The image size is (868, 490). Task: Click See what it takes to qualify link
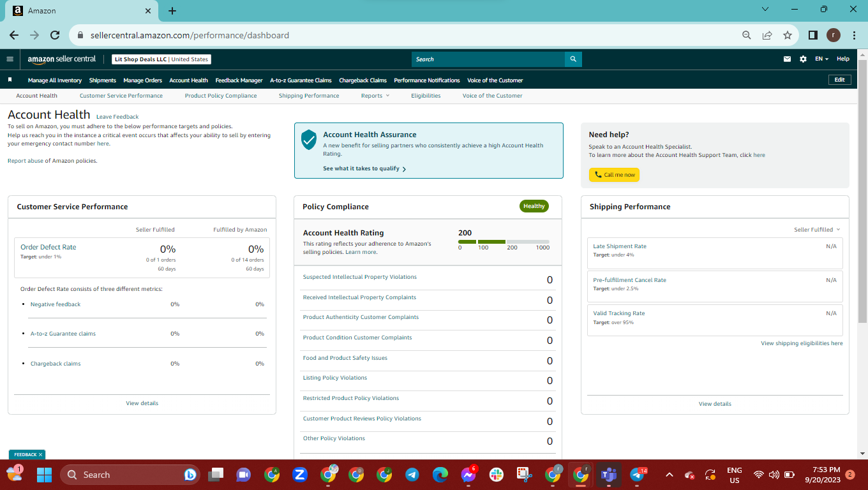(364, 168)
